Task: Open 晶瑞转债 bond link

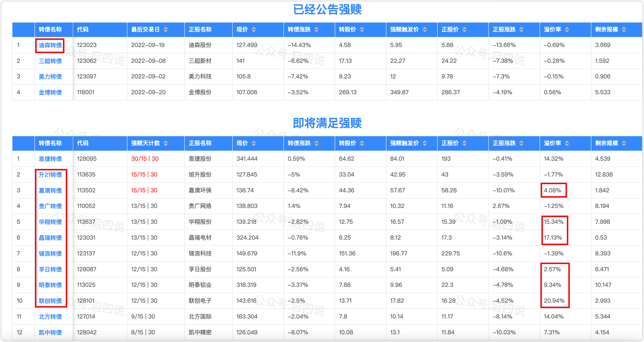Action: coord(50,238)
